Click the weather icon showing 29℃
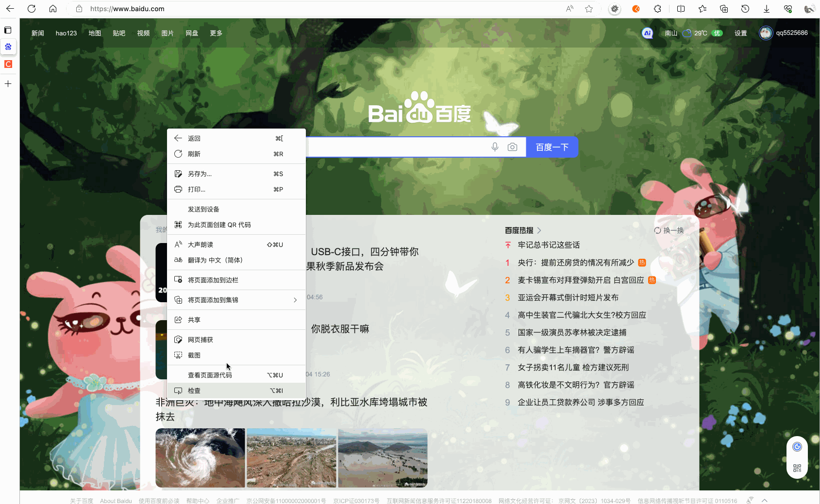Screen dimensions: 820x504 coord(686,33)
